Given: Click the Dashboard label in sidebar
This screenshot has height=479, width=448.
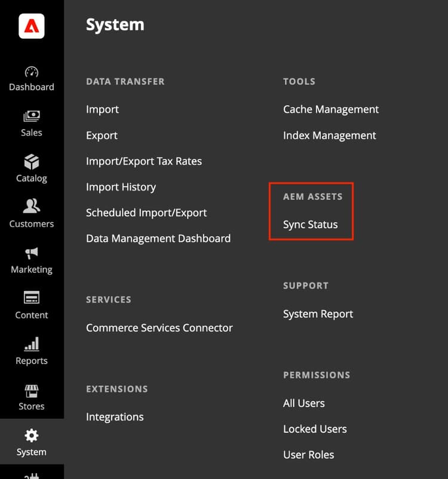Looking at the screenshot, I should [32, 87].
